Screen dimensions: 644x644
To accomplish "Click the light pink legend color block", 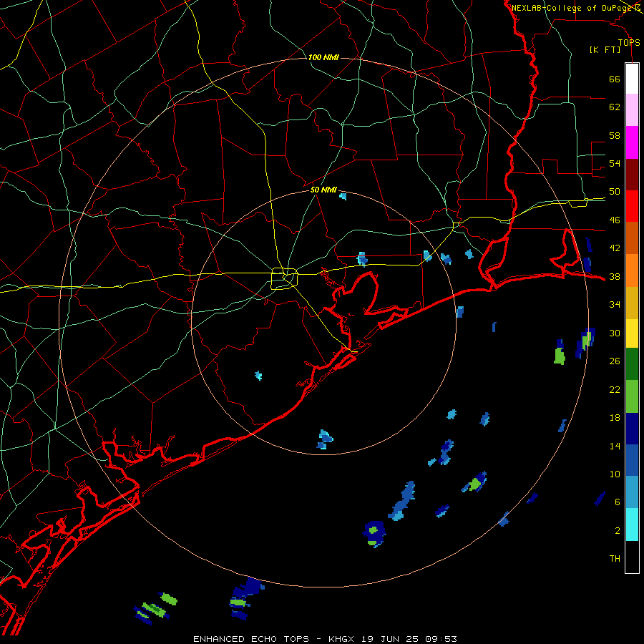I will [x=632, y=109].
